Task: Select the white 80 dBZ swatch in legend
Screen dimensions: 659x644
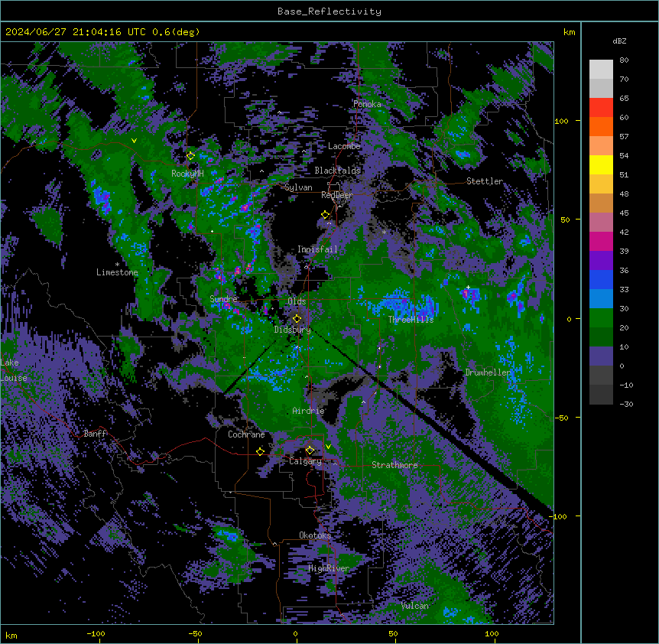Action: pyautogui.click(x=601, y=70)
